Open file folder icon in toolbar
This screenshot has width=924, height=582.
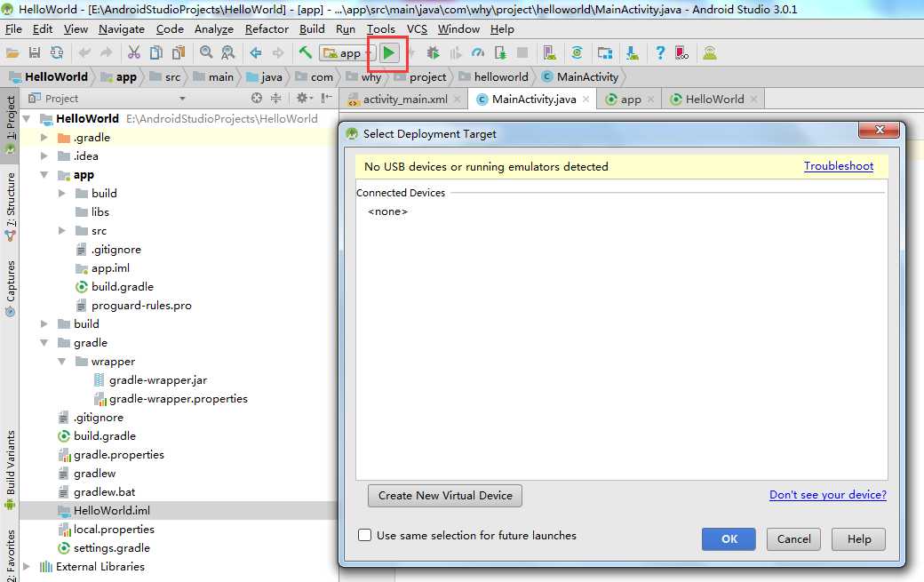12,53
